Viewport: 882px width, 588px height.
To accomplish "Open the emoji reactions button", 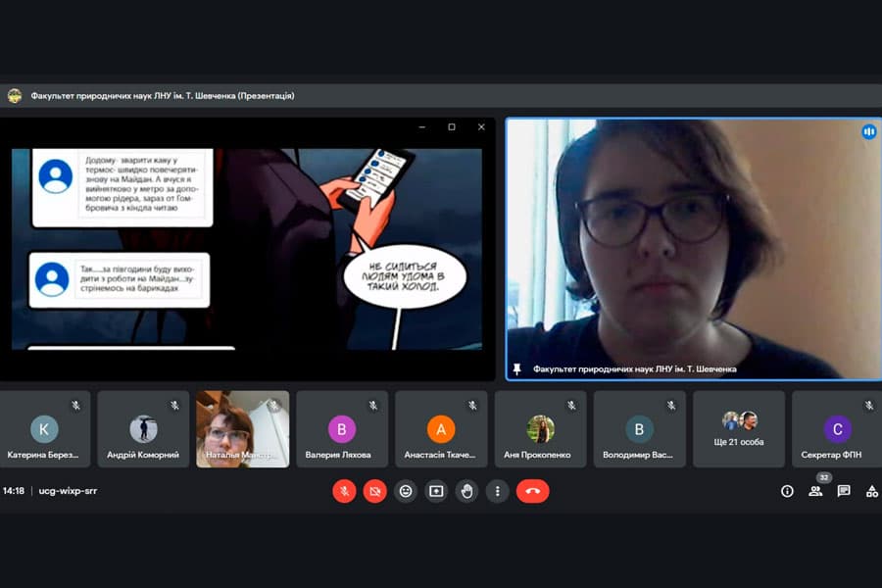I will [406, 491].
